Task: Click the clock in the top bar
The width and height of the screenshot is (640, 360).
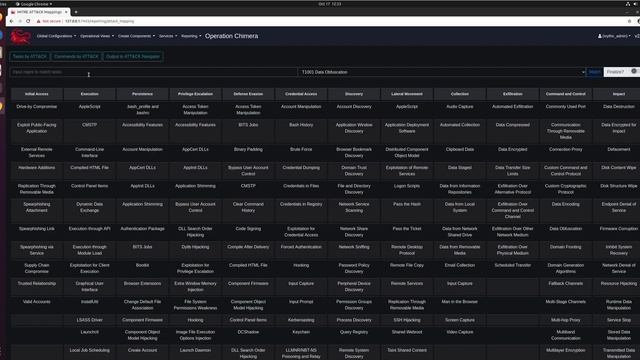Action: click(329, 4)
